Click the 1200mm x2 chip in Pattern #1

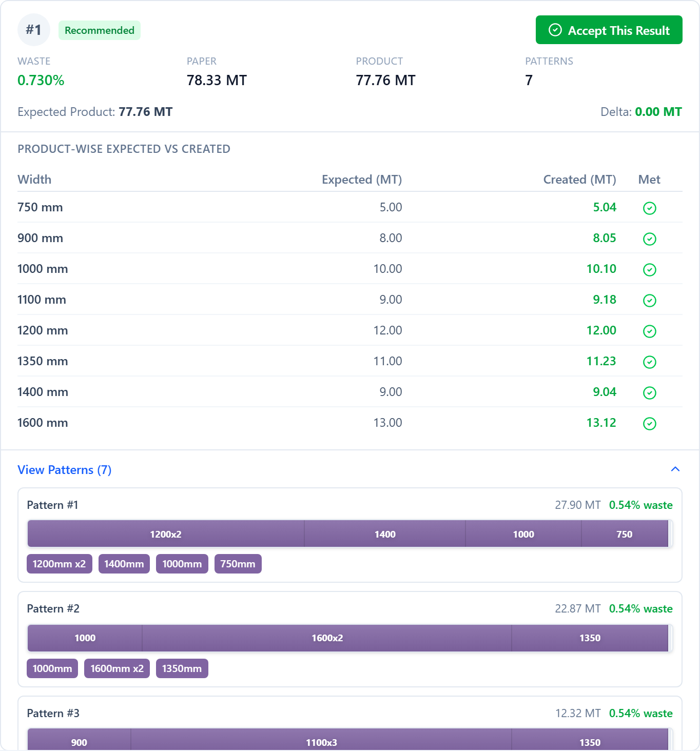(x=60, y=564)
